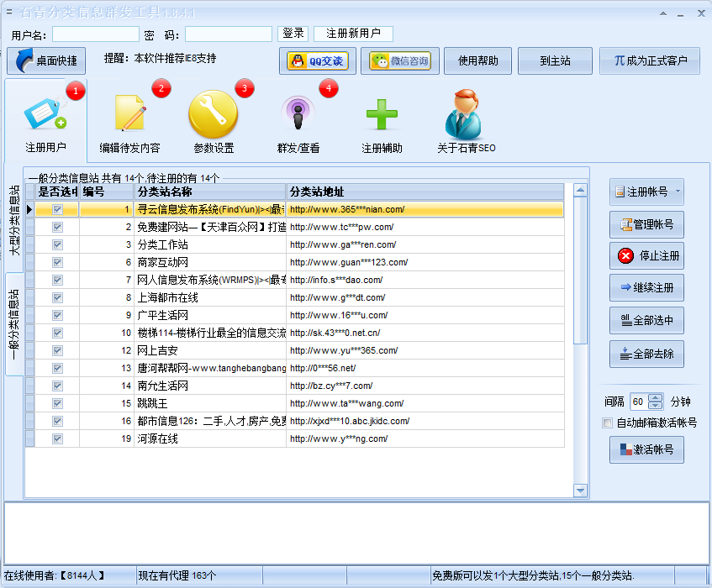The image size is (712, 588).
Task: Increase the 间隔 minutes value
Action: [x=656, y=397]
